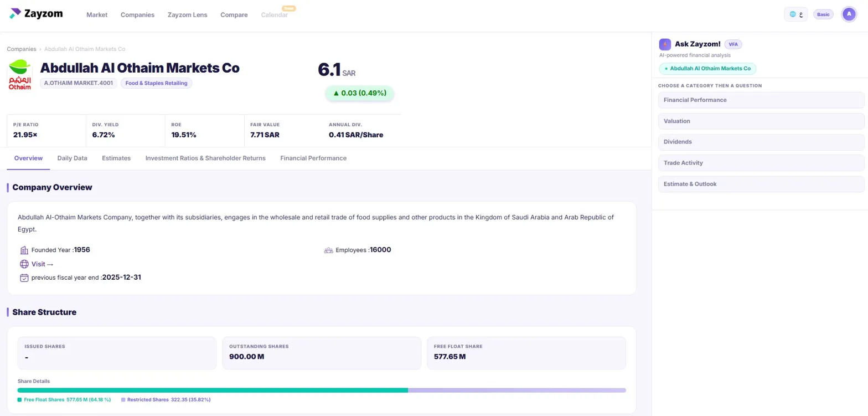
Task: Open the Companies menu
Action: (x=137, y=15)
